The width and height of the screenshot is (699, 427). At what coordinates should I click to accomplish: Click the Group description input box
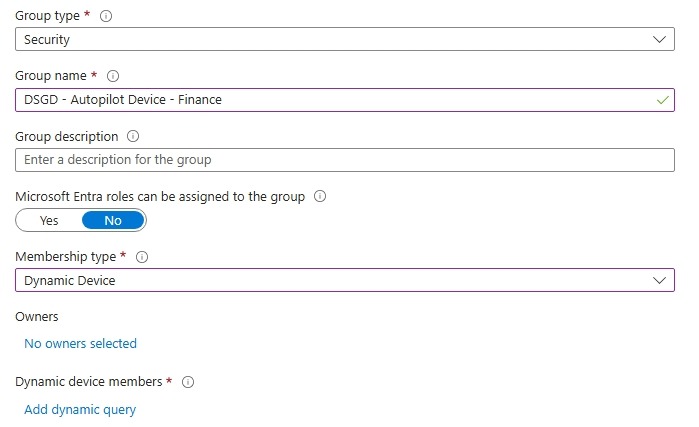tap(345, 159)
